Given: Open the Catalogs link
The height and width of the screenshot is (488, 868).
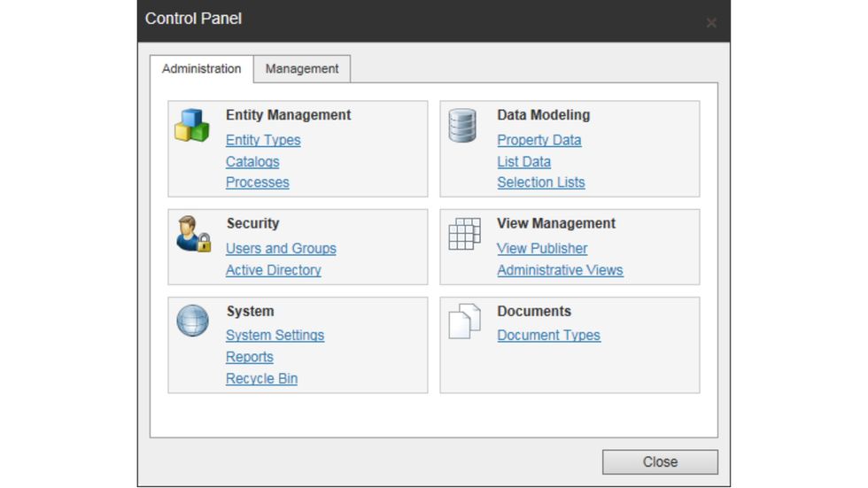Looking at the screenshot, I should [x=252, y=162].
